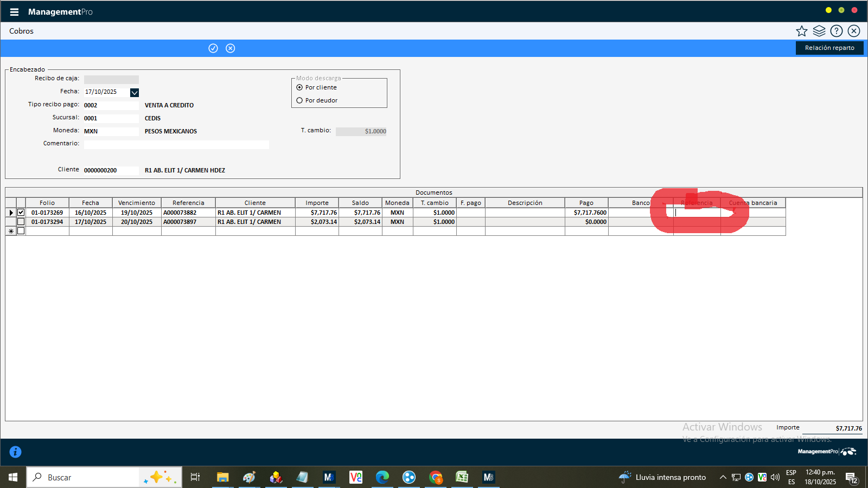Viewport: 868px width, 488px height.
Task: Open the stacked layers icon
Action: (x=819, y=31)
